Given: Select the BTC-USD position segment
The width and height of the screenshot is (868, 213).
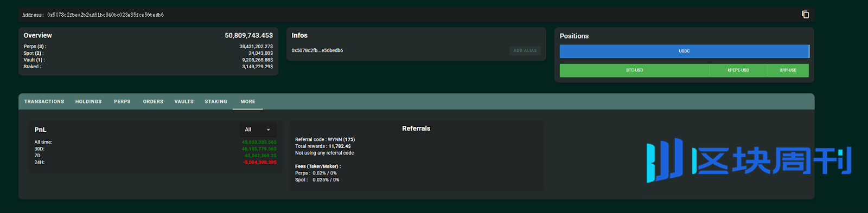Looking at the screenshot, I should 634,70.
